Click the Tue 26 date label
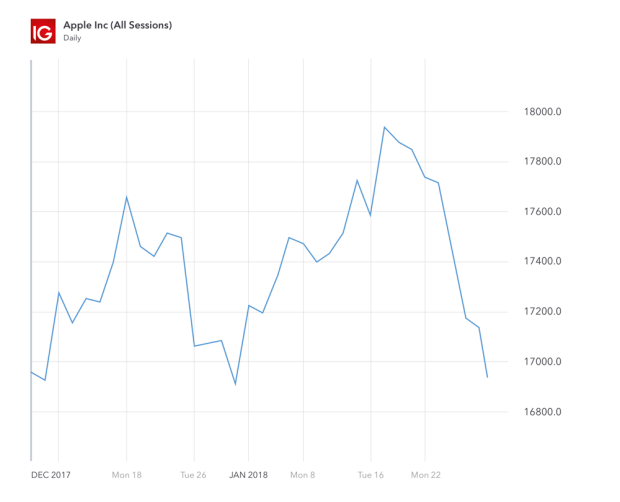Viewport: 620px width, 502px height. click(193, 475)
